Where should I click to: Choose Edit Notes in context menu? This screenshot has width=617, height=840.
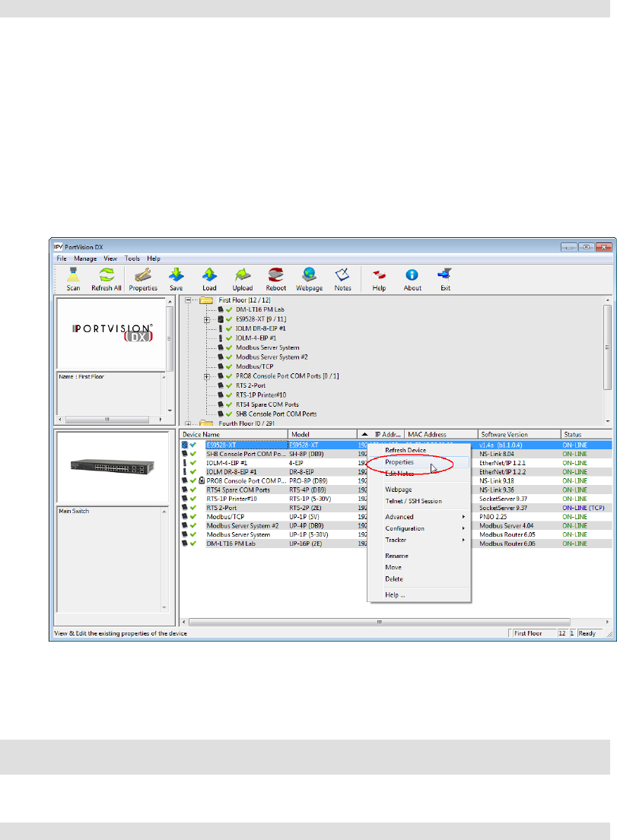(x=419, y=474)
